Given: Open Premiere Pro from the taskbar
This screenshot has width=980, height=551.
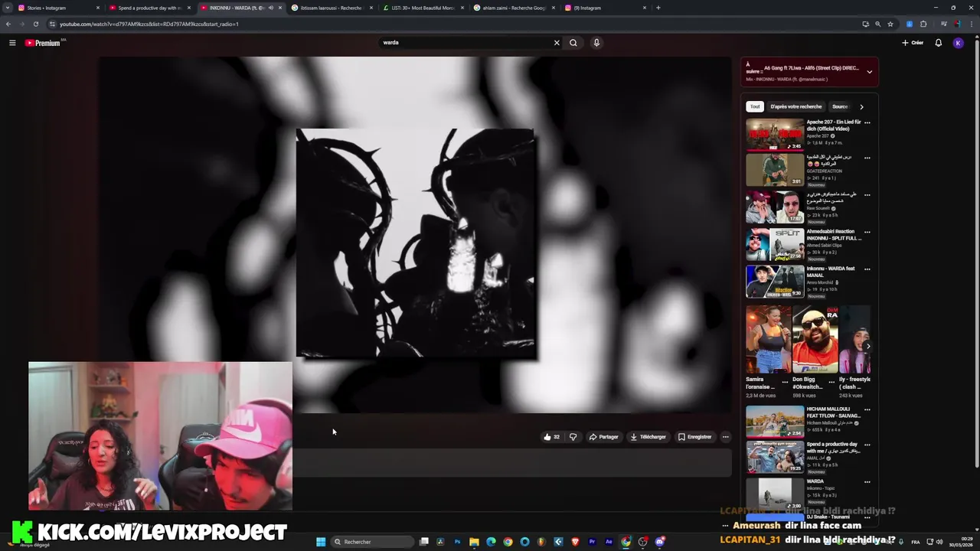Looking at the screenshot, I should [x=592, y=542].
